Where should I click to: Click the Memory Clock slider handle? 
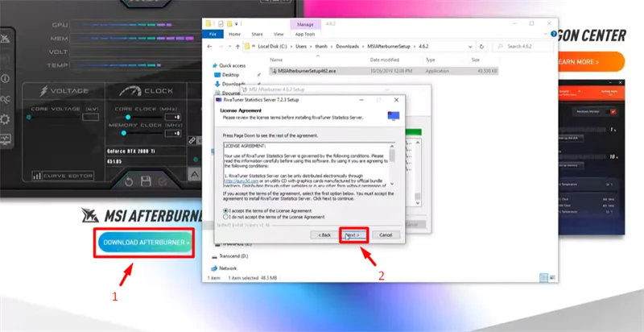coord(124,133)
